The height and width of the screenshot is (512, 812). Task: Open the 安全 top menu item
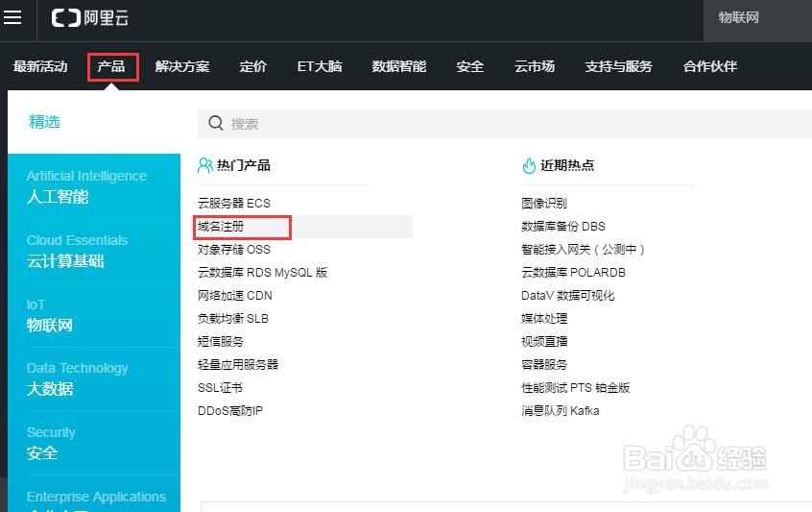(470, 66)
